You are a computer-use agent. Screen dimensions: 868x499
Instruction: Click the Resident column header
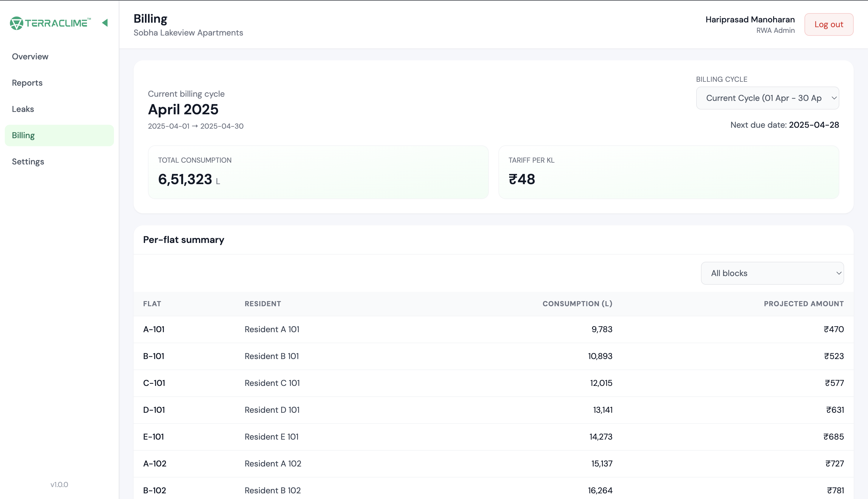263,304
